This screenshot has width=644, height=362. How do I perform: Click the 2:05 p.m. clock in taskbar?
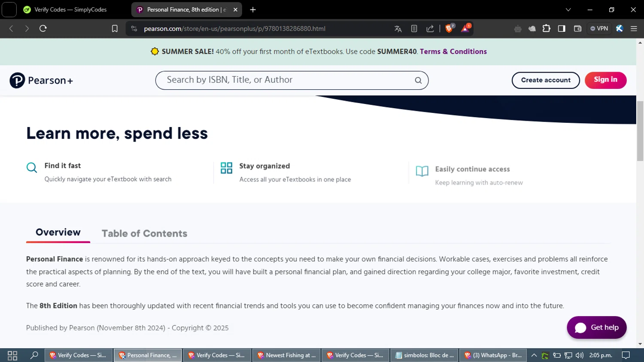click(601, 355)
